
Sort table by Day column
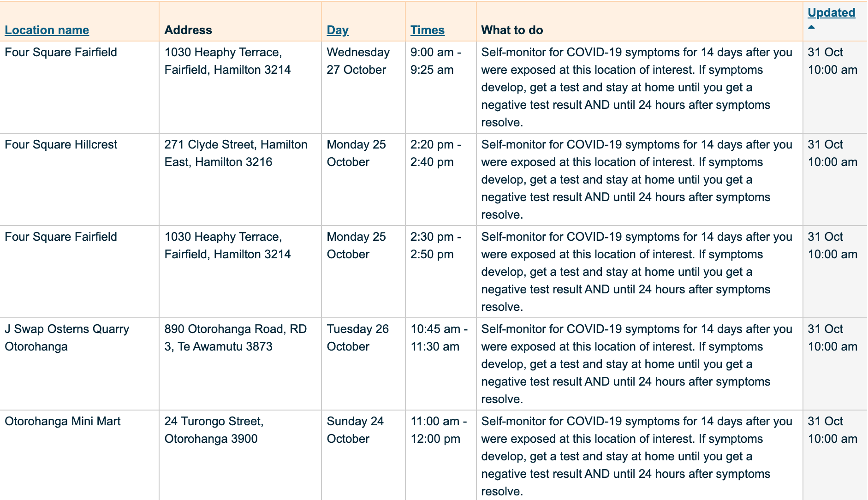pyautogui.click(x=337, y=30)
